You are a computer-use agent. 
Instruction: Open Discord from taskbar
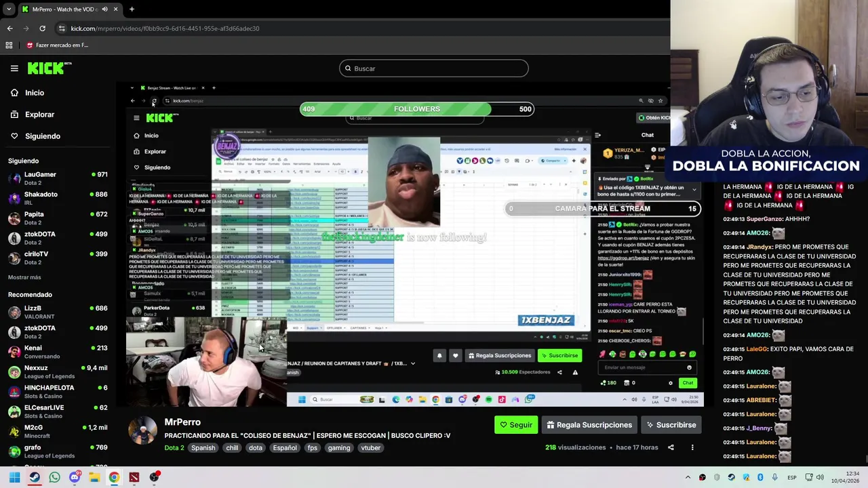coord(75,477)
